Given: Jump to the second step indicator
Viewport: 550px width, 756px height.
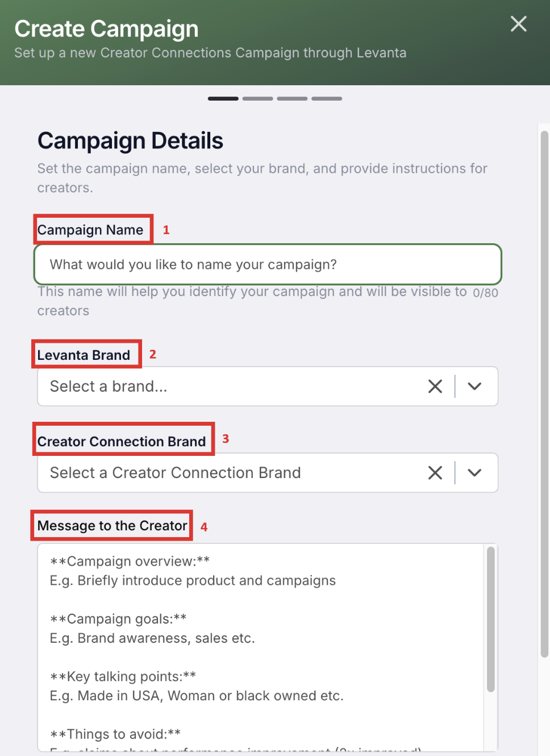Looking at the screenshot, I should point(258,99).
